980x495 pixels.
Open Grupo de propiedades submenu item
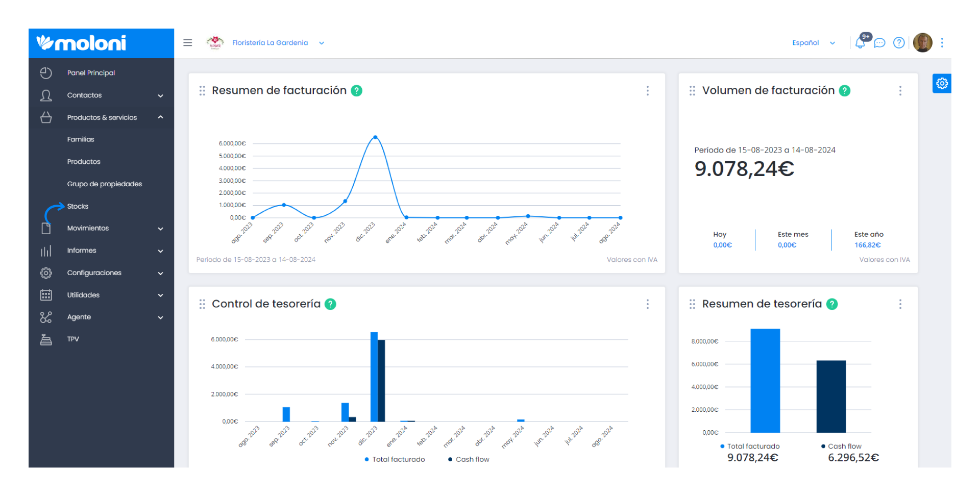click(x=105, y=184)
